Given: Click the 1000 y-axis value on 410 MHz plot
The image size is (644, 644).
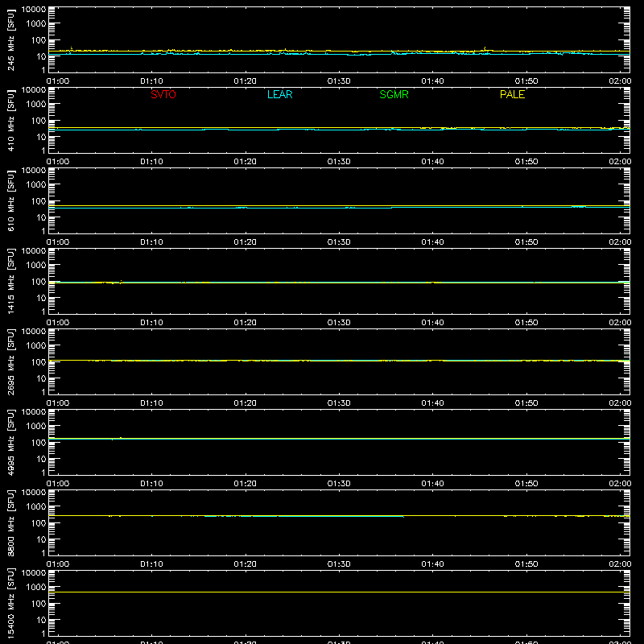Looking at the screenshot, I should 36,105.
